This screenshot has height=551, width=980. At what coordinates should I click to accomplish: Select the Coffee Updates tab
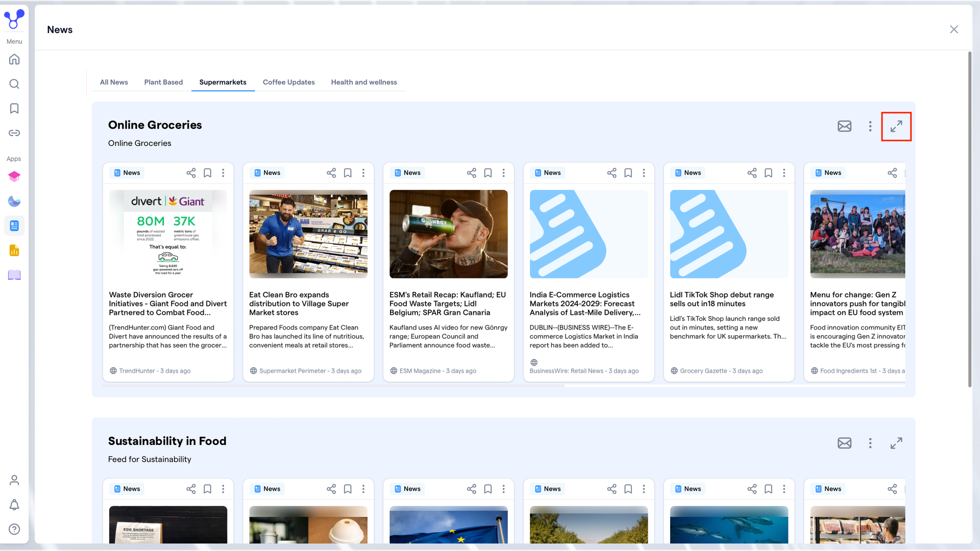(x=289, y=82)
